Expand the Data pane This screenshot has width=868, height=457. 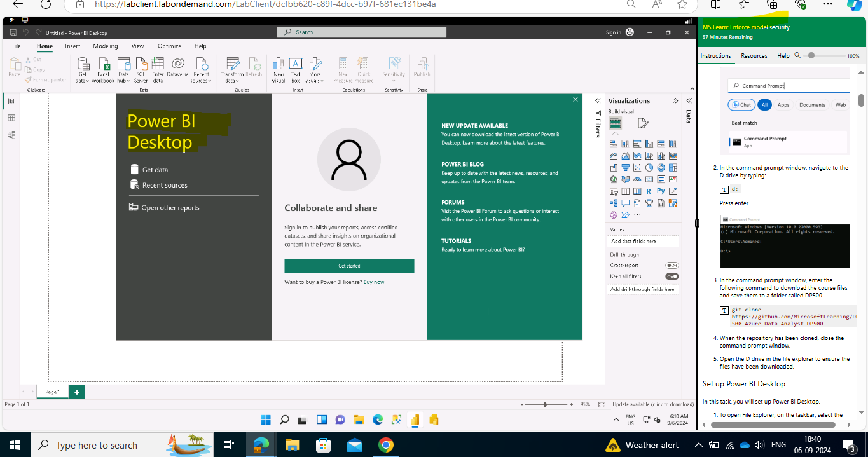(x=689, y=100)
